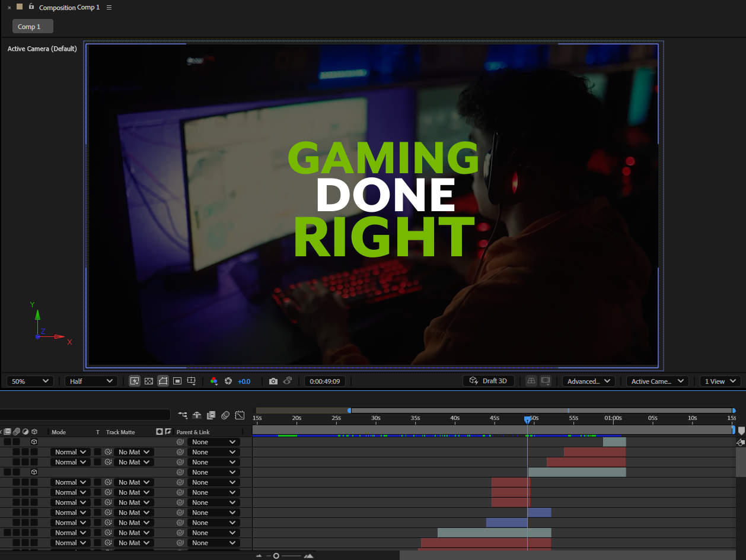Click the Region of Interest icon
The height and width of the screenshot is (560, 746).
[x=177, y=381]
